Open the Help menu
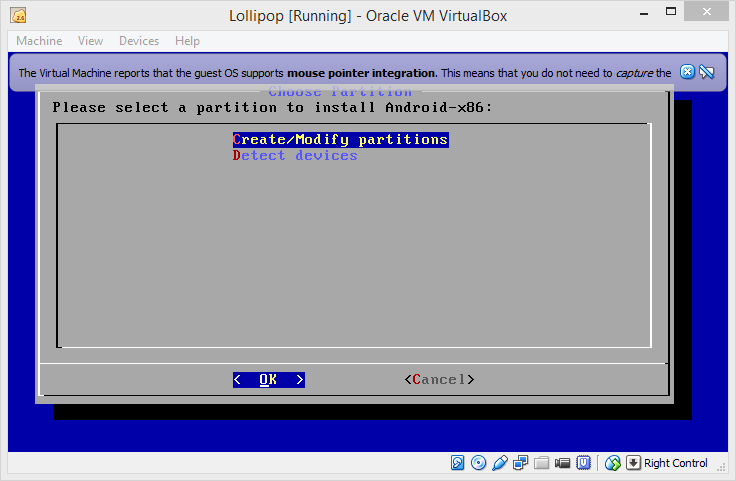Screen dimensions: 736x481 187,41
